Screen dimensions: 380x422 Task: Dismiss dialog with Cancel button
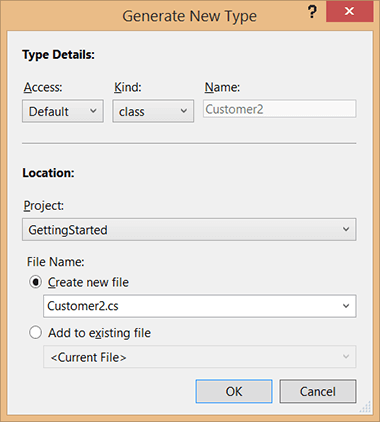[x=318, y=391]
